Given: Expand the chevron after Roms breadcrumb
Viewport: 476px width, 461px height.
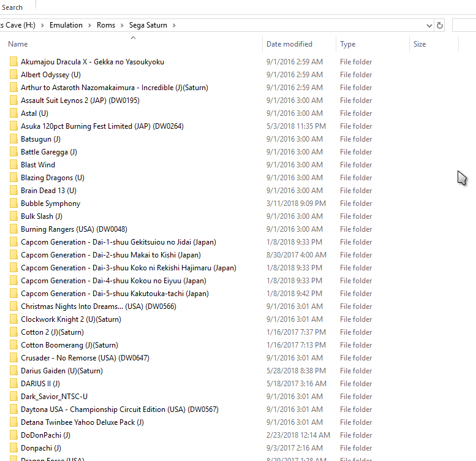Looking at the screenshot, I should (122, 25).
